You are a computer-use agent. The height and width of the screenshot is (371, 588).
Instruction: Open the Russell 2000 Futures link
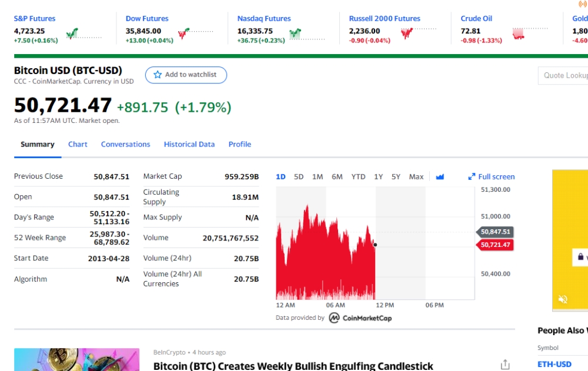[385, 18]
